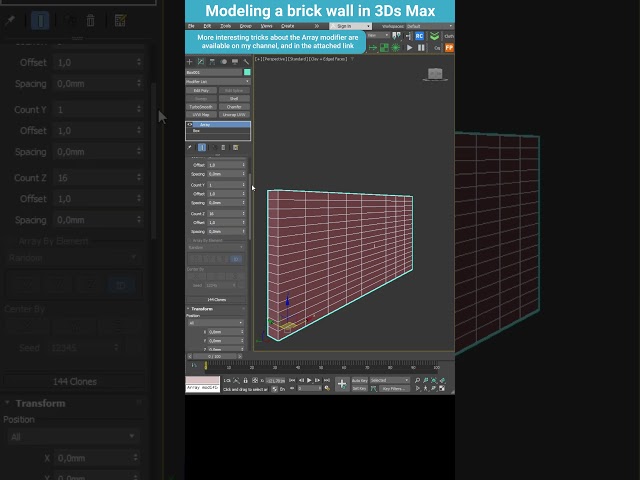640x480 pixels.
Task: Click the green stacked layers toolbar icon
Action: pos(434,36)
